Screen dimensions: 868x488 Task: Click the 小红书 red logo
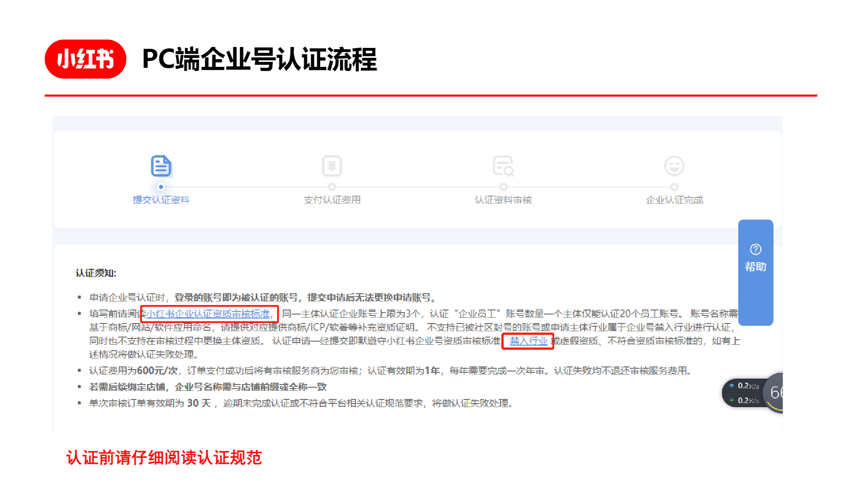coord(85,59)
